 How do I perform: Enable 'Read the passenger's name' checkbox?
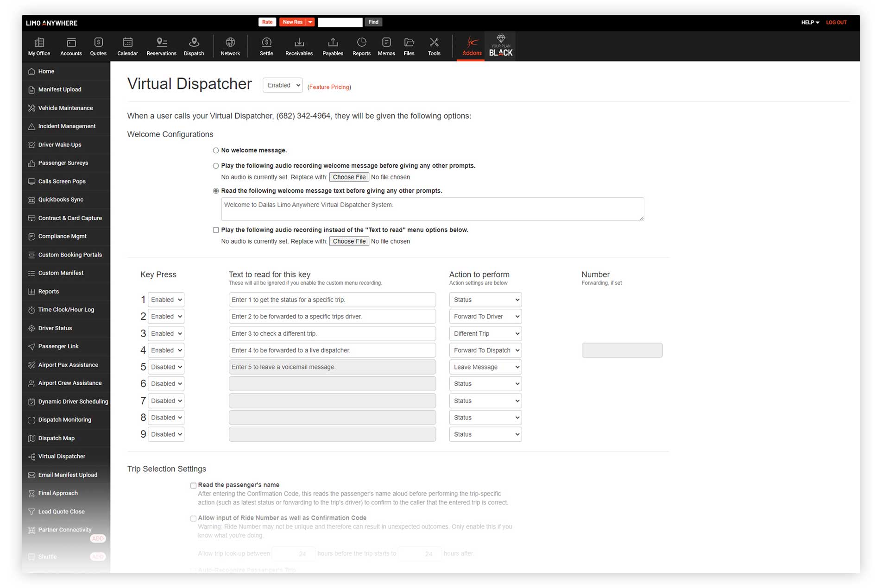(193, 486)
